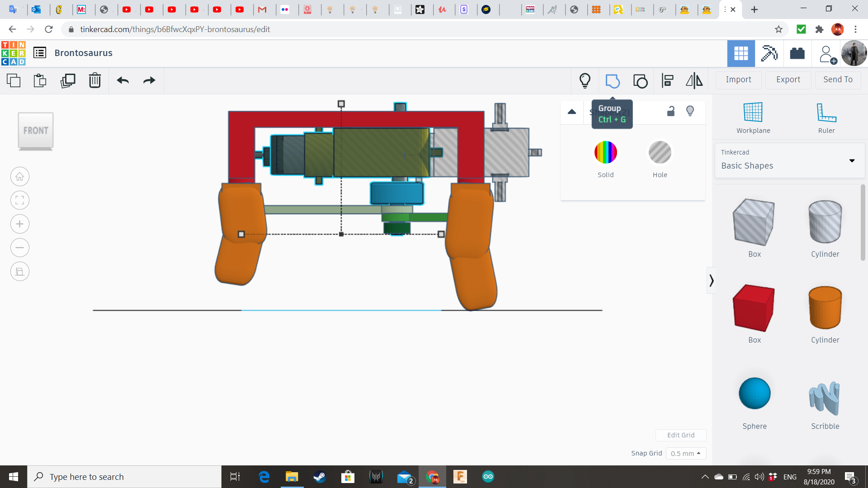Delete selection with trash icon
This screenshot has height=488, width=868.
click(94, 81)
